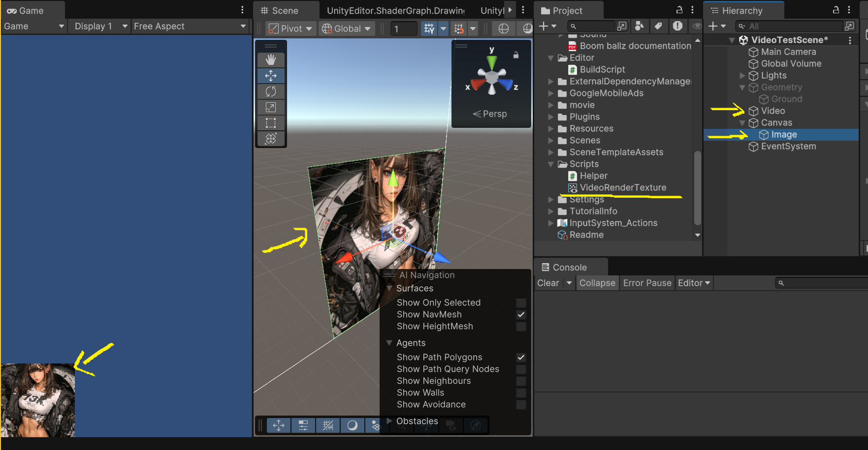Click the search by import log icon
868x450 pixels.
tap(677, 26)
